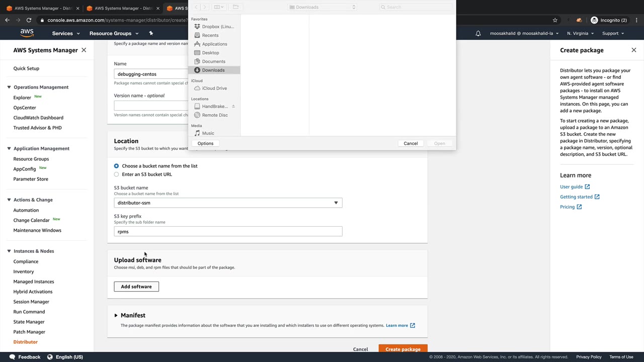Collapse the Operations Management section
The image size is (644, 362).
pyautogui.click(x=9, y=87)
